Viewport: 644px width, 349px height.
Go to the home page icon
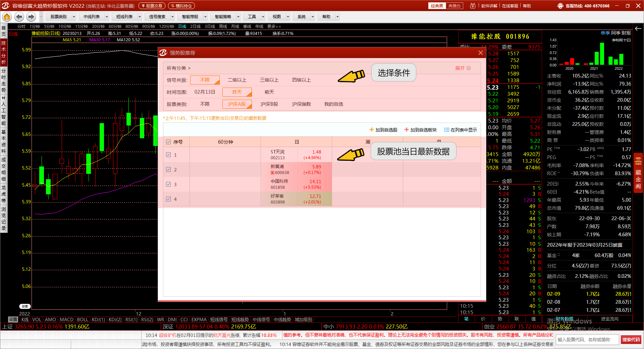[7, 17]
